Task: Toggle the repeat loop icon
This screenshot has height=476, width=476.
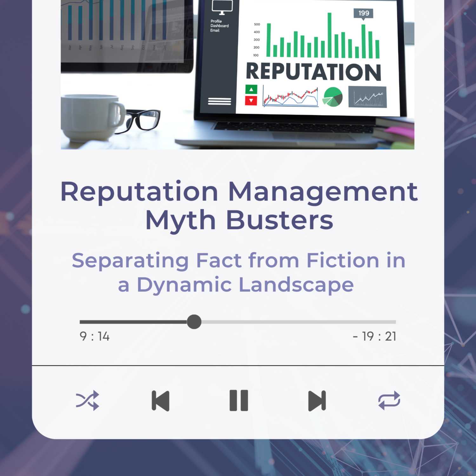Action: tap(389, 400)
